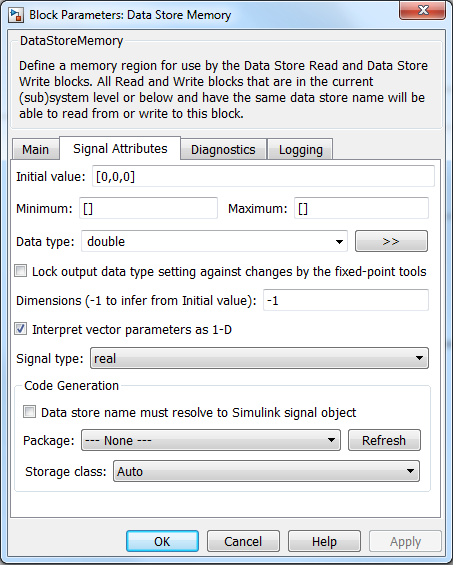Screen dimensions: 453x565
Task: Expand the Storage class dropdown
Action: 266,471
